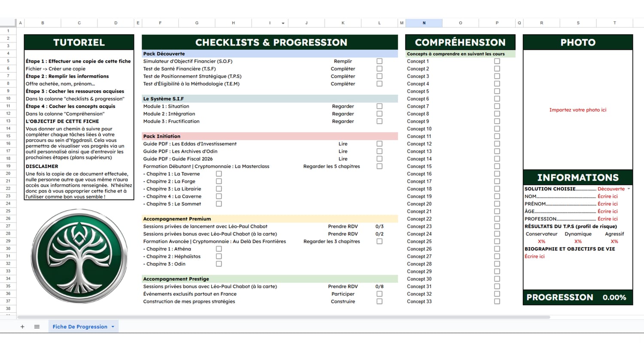Check the Concept 1 checkbox
Image resolution: width=644 pixels, height=362 pixels.
click(x=497, y=61)
